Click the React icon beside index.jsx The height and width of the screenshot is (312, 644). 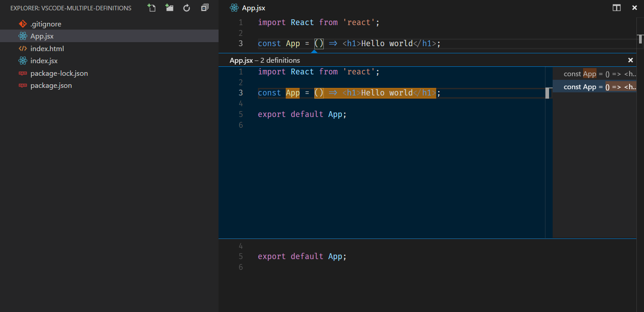[23, 61]
